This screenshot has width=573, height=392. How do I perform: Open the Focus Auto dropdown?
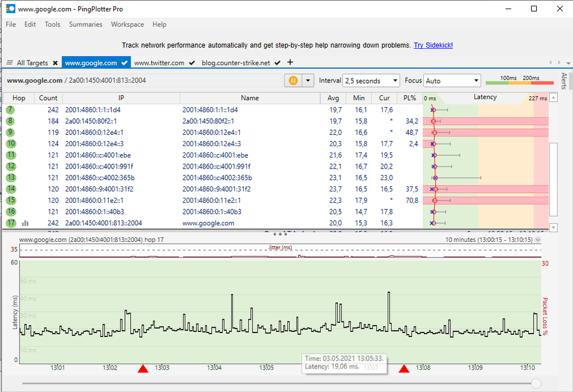[x=452, y=81]
